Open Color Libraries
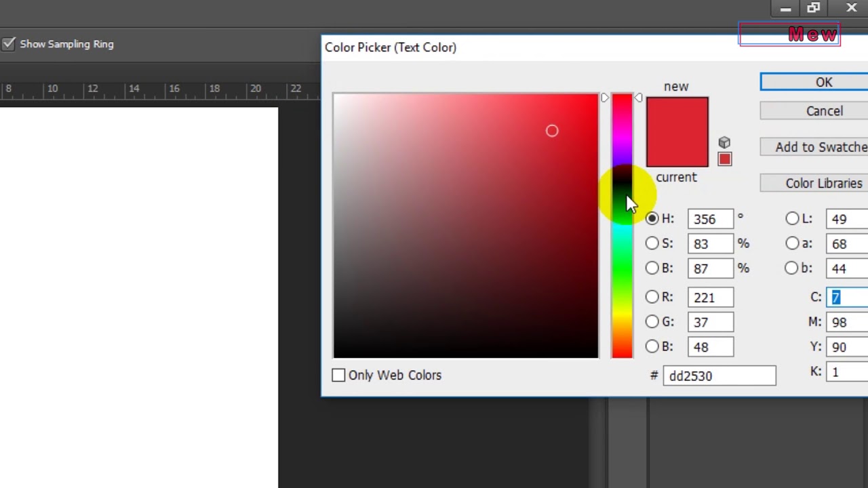868x488 pixels. 823,183
